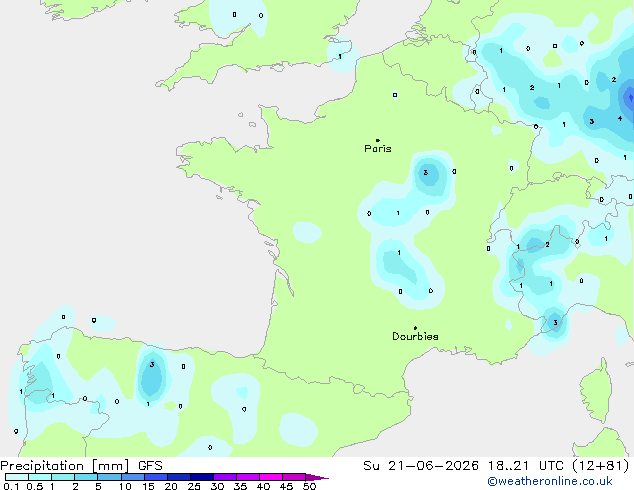Viewport: 634px width, 490px height.
Task: Select magenta legend swatch between 40 and 45
Action: (271, 477)
